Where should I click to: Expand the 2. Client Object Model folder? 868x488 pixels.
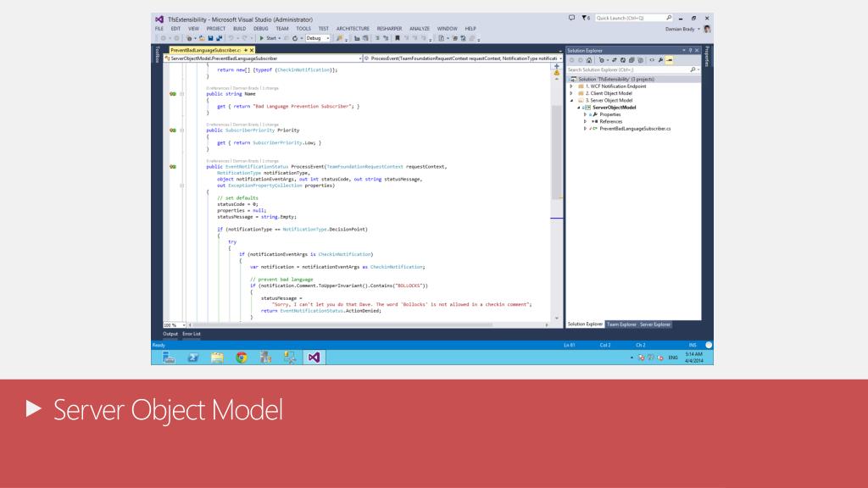pos(571,93)
